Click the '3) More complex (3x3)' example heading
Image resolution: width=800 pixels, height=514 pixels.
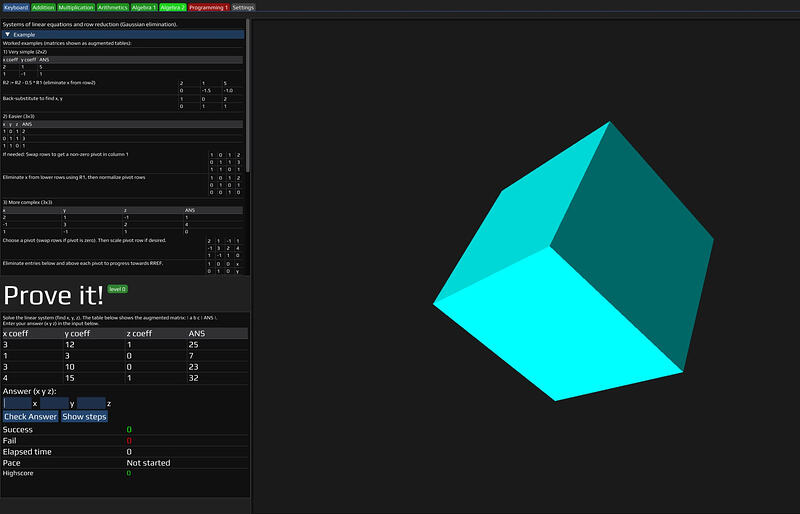(x=27, y=202)
